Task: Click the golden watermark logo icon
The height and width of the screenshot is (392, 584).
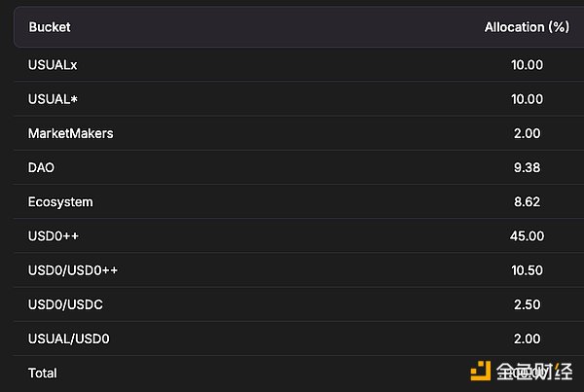Action: pyautogui.click(x=478, y=372)
